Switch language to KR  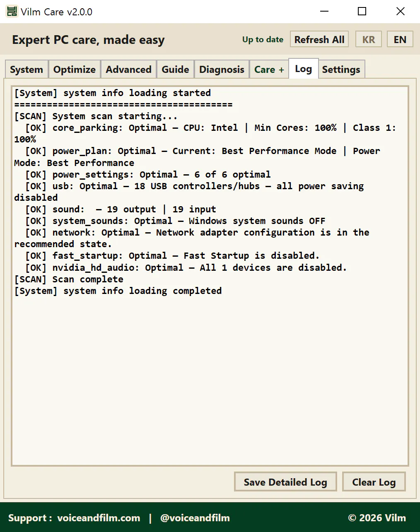tap(369, 39)
